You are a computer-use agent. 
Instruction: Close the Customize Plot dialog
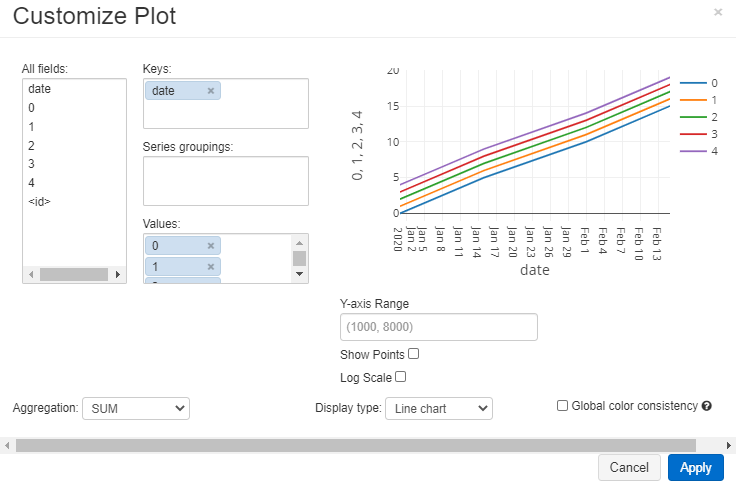point(718,12)
